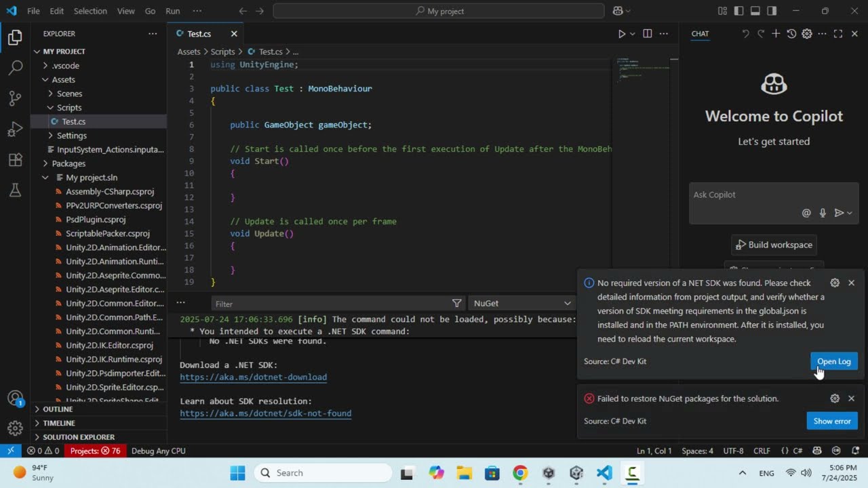Screen dimensions: 868x488
Task: Open the Accounts icon in activity bar
Action: 15,399
